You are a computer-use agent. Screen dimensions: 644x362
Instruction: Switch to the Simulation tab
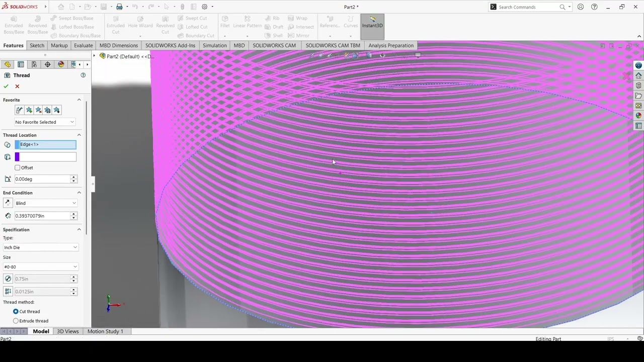coord(215,45)
